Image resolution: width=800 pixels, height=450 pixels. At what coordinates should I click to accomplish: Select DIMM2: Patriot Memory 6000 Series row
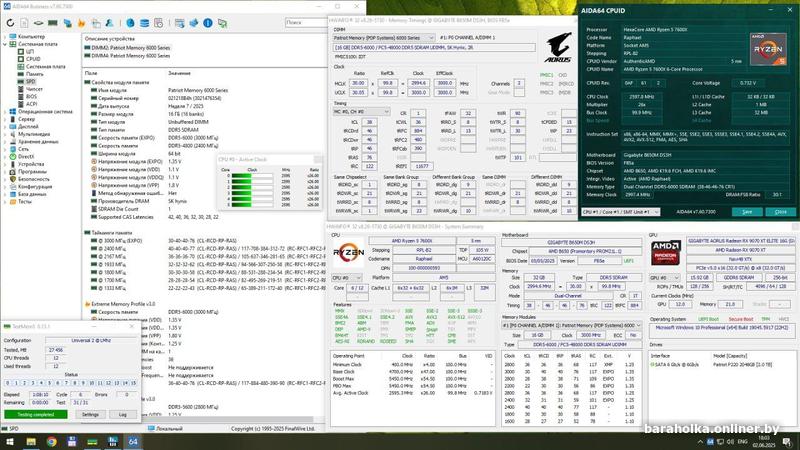[x=131, y=47]
